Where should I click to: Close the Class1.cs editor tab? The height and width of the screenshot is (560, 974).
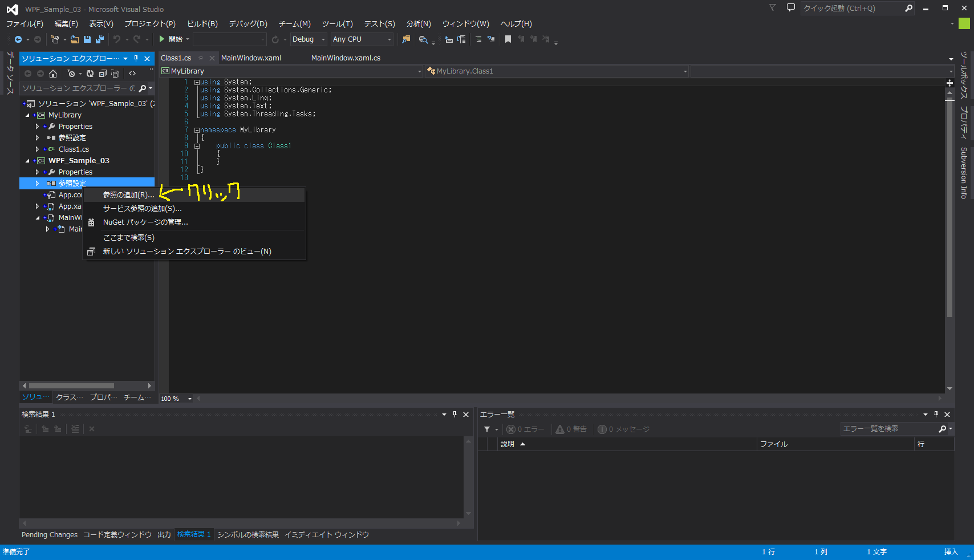(212, 58)
